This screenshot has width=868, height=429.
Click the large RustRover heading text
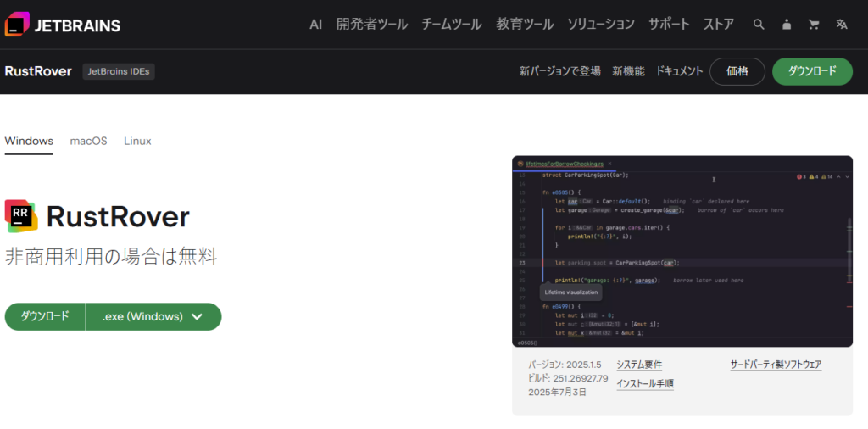[118, 216]
